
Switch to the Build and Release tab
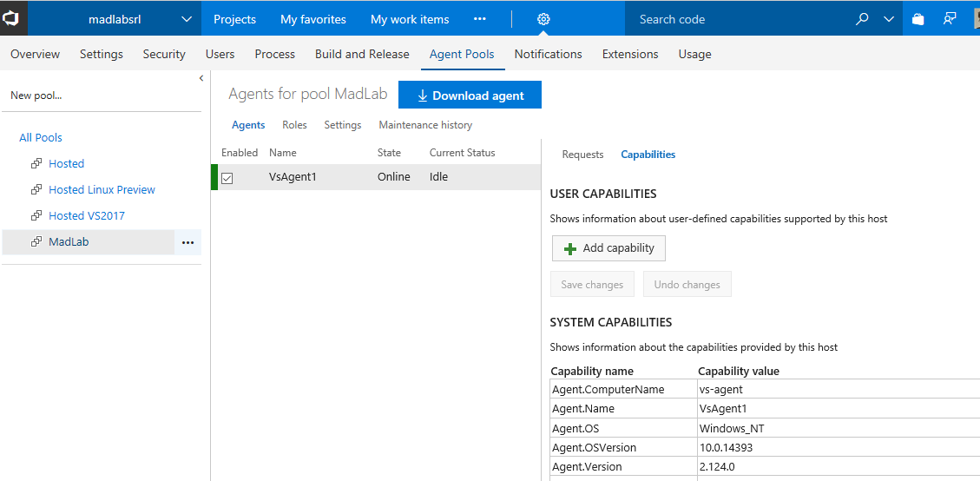point(362,54)
